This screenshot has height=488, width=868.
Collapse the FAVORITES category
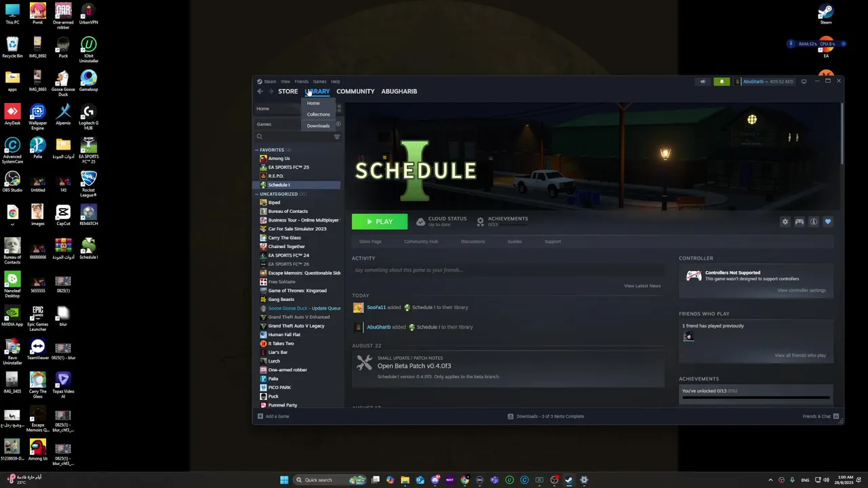(x=257, y=150)
